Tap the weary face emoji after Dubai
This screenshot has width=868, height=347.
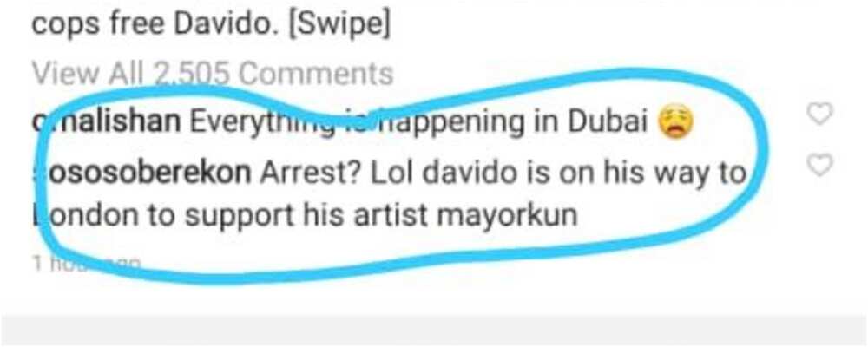(x=676, y=121)
